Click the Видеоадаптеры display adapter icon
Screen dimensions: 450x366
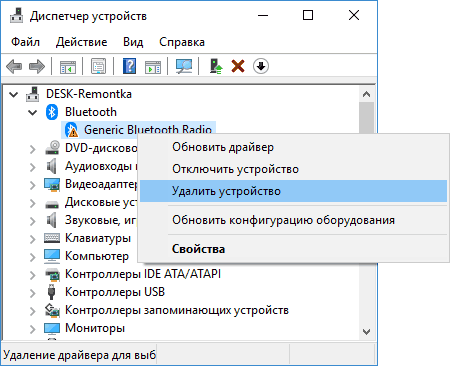[52, 184]
